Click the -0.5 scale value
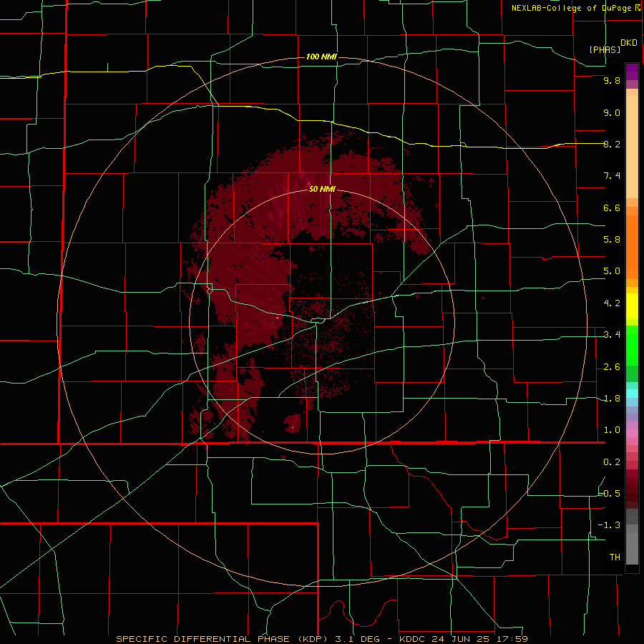The image size is (644, 644). [610, 494]
